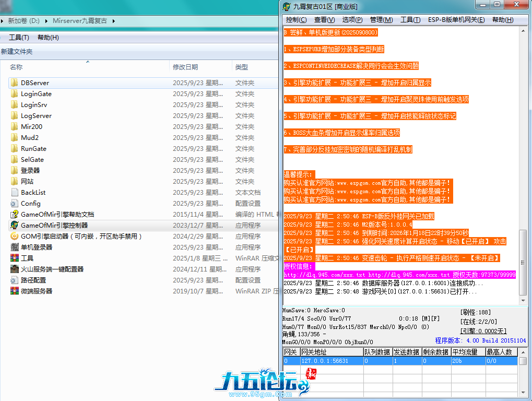Click the log line 游戏网关[0](127.0.0.1:56631)已打开
Screen dimensions: 532x401
380,291
